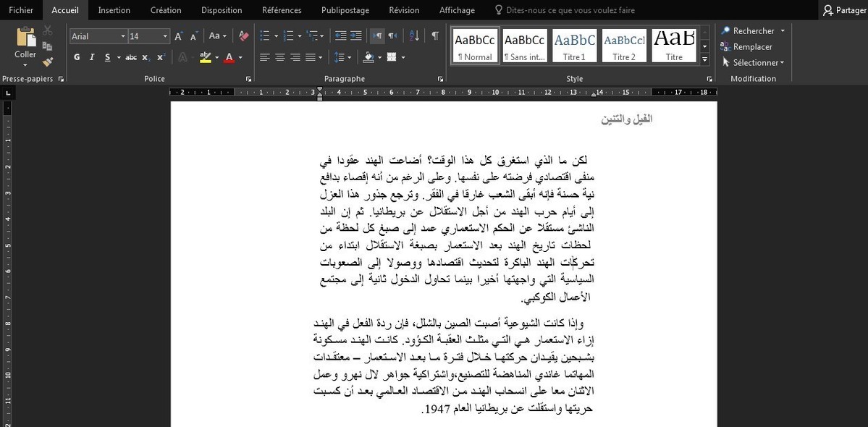Switch to the Disposition tab

[222, 10]
